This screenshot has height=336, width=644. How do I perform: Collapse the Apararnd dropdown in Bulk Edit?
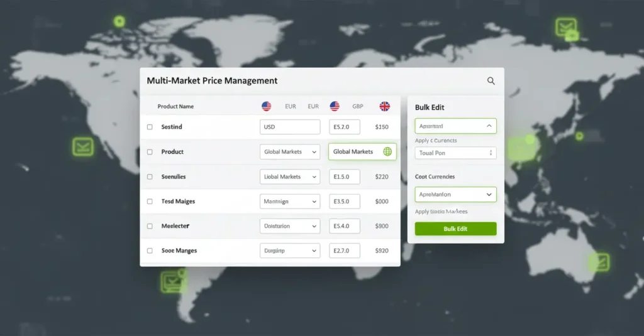(455, 126)
